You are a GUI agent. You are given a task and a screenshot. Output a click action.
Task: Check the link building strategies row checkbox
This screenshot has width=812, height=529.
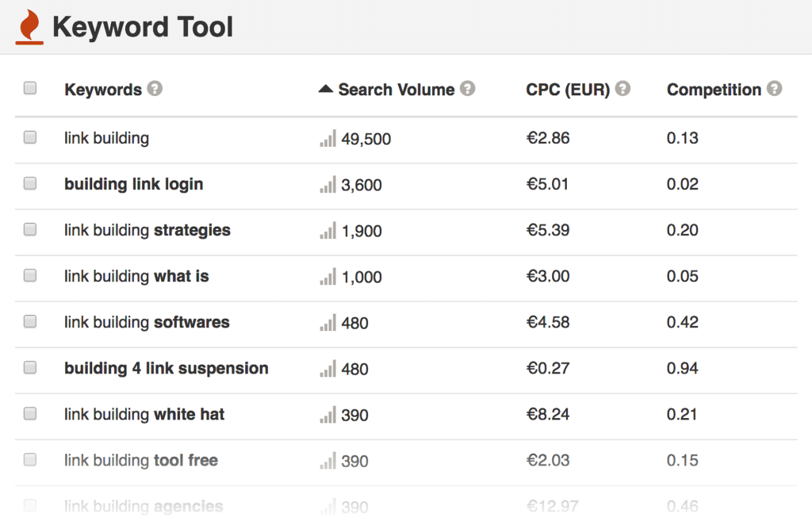(29, 230)
